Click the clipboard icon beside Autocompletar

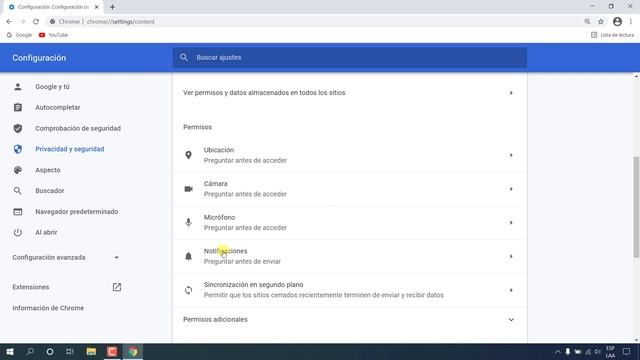click(x=18, y=107)
